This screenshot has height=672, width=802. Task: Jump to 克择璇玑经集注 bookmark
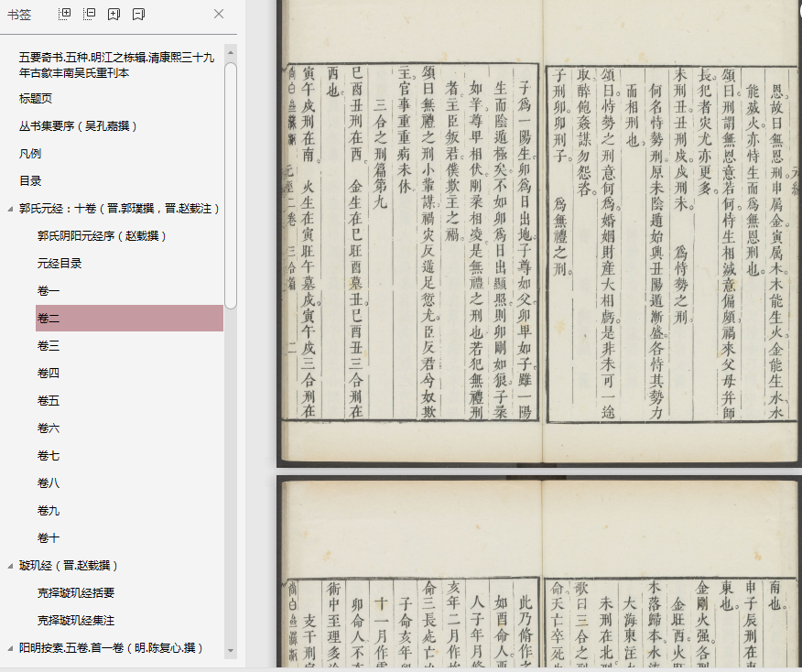click(76, 621)
